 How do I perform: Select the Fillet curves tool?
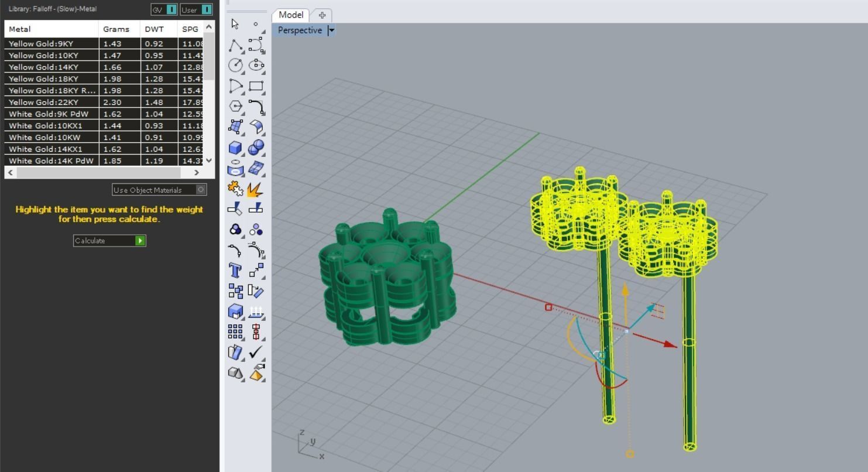pyautogui.click(x=256, y=107)
